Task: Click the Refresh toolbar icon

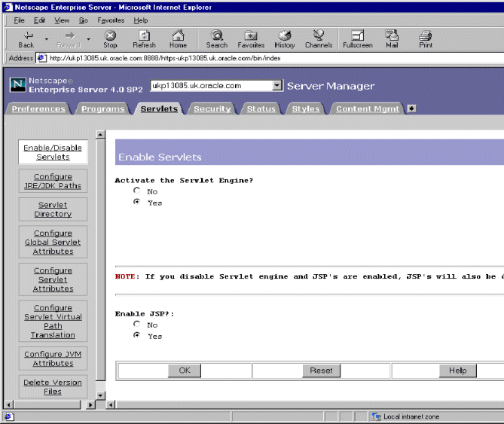Action: pos(145,39)
